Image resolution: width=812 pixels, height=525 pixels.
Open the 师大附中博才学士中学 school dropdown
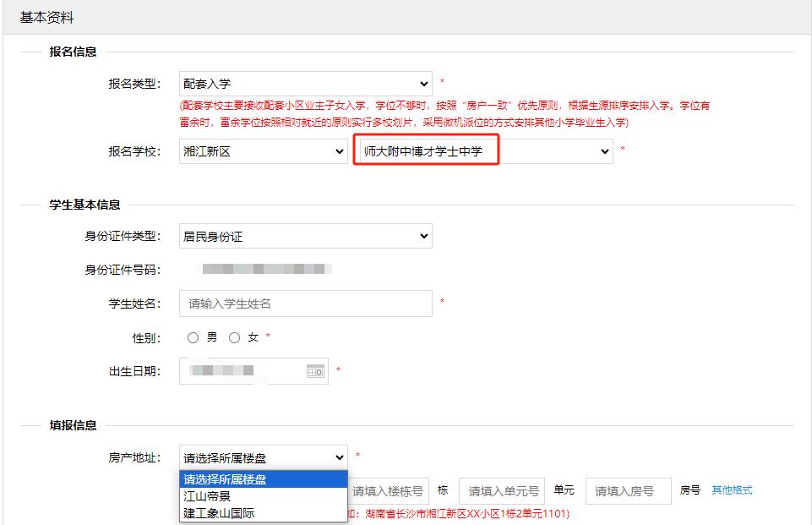click(x=482, y=151)
